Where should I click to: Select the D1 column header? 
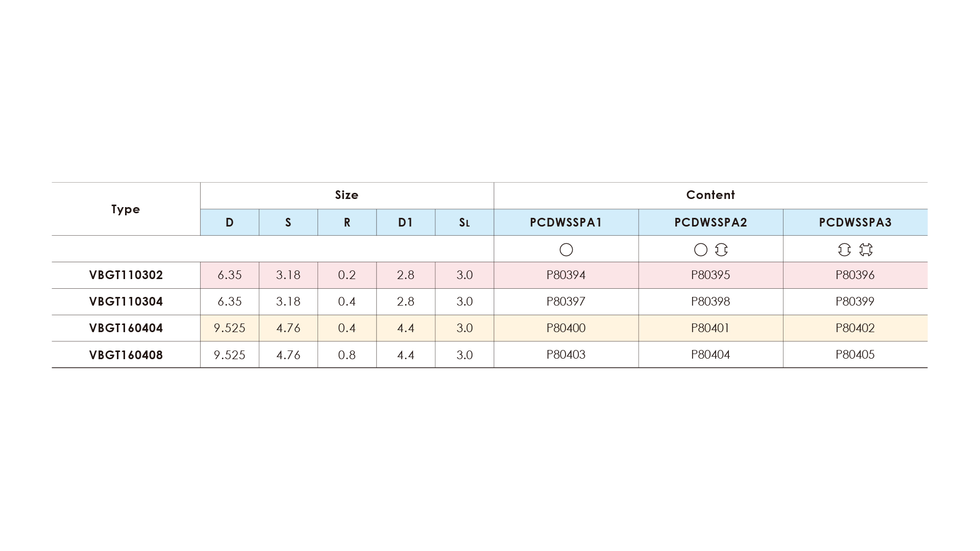click(x=406, y=222)
